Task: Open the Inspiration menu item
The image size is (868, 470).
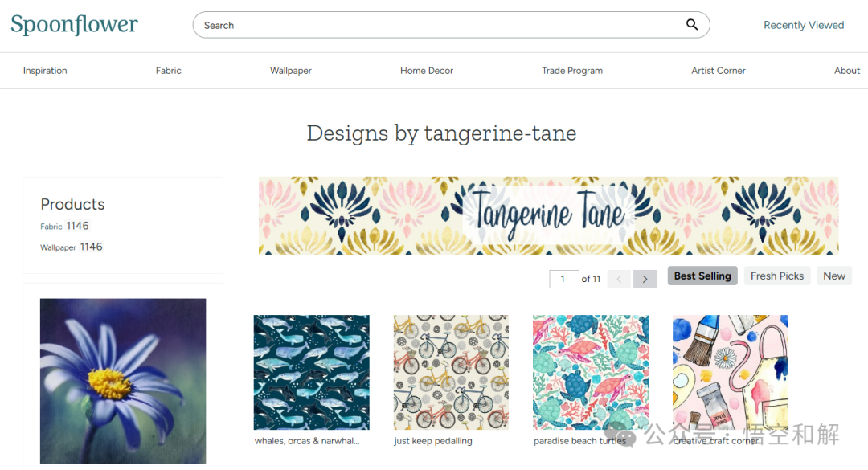Action: click(45, 71)
